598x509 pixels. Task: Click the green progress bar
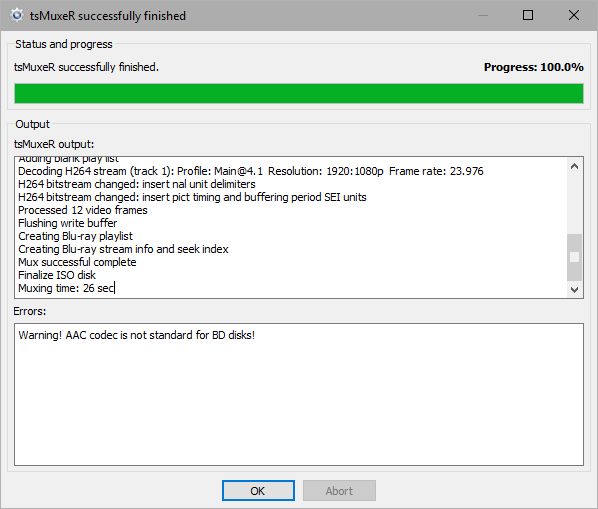[299, 93]
